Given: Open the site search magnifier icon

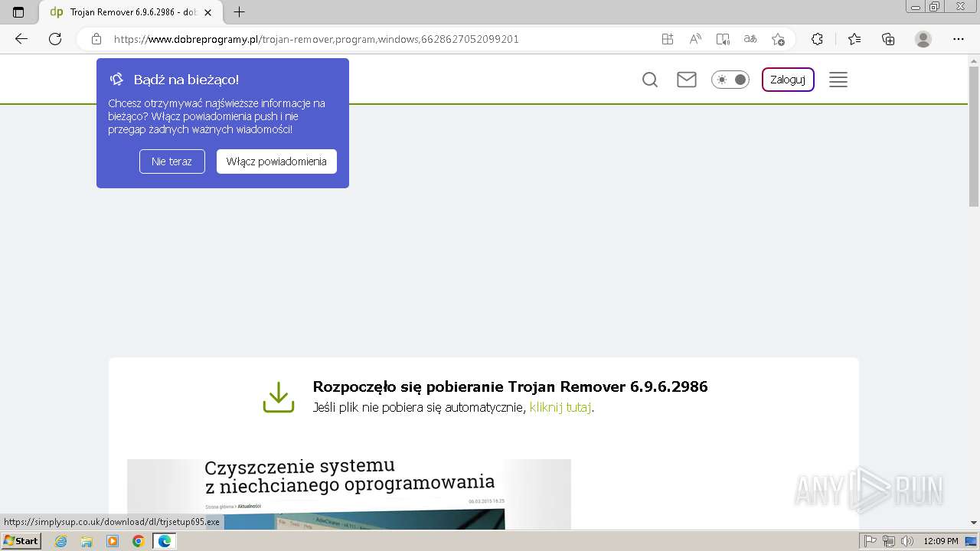Looking at the screenshot, I should 650,80.
